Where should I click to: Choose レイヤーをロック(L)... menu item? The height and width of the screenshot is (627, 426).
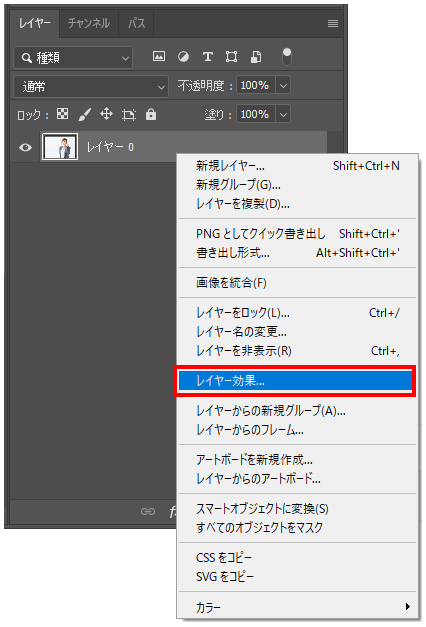tap(297, 312)
